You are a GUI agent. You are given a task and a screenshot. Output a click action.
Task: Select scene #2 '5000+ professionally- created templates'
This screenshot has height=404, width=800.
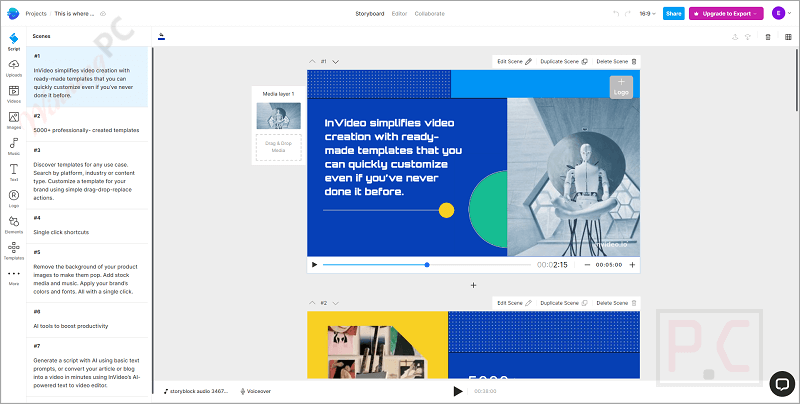(x=87, y=124)
